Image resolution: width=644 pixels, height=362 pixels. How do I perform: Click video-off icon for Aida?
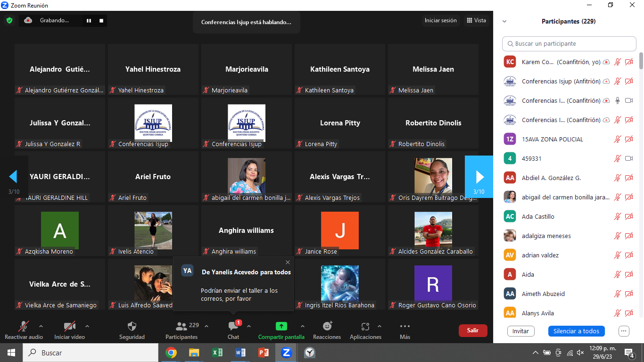[x=629, y=274]
